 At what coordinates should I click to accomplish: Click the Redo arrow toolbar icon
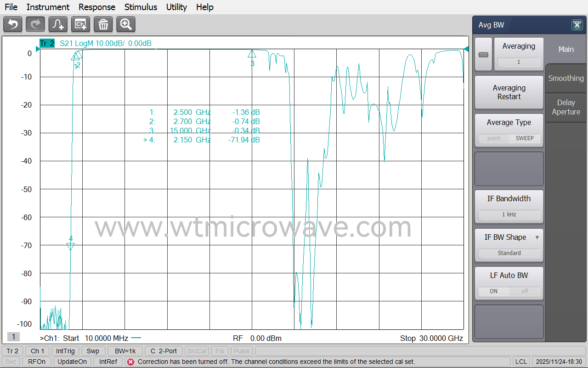[35, 24]
